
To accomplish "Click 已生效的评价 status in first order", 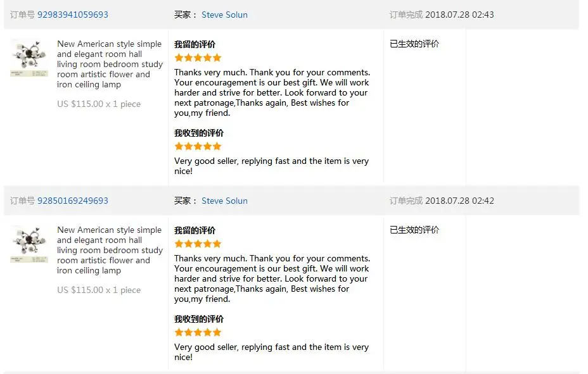I will tap(414, 44).
